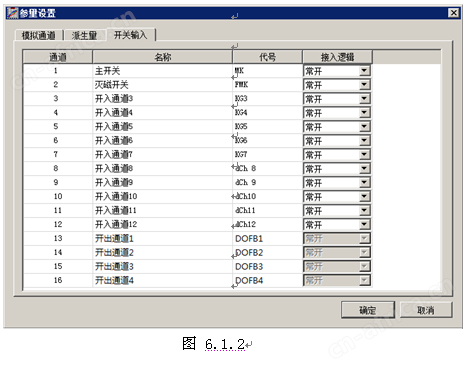The image size is (466, 369).
Task: Click the app icon in the title bar
Action: click(13, 13)
